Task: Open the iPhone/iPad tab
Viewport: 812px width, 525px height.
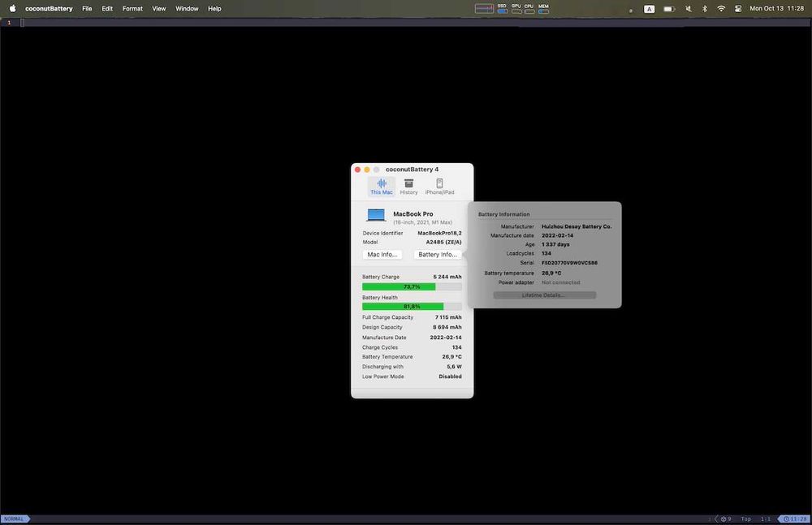Action: coord(439,187)
